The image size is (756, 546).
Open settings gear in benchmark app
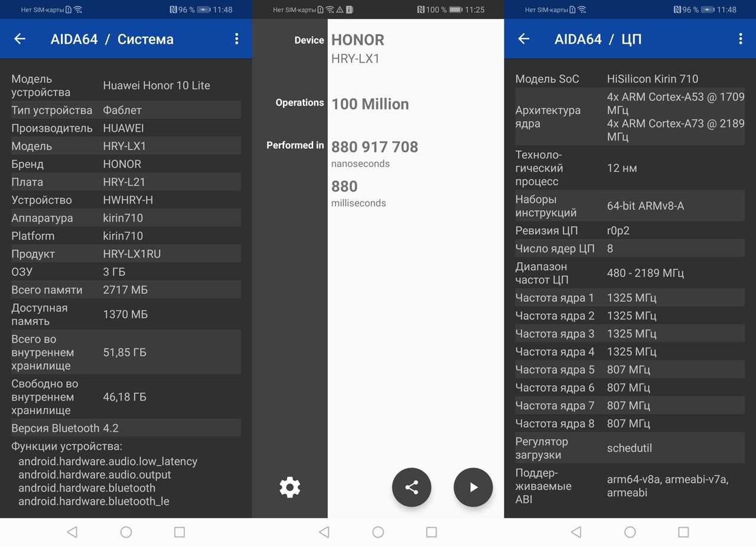(290, 487)
